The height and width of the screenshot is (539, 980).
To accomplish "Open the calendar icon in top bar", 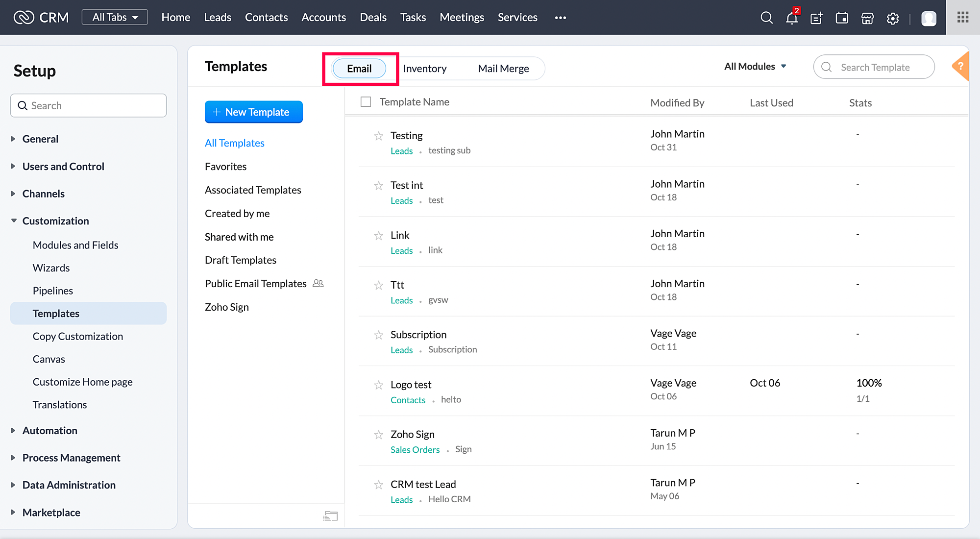I will click(x=842, y=18).
